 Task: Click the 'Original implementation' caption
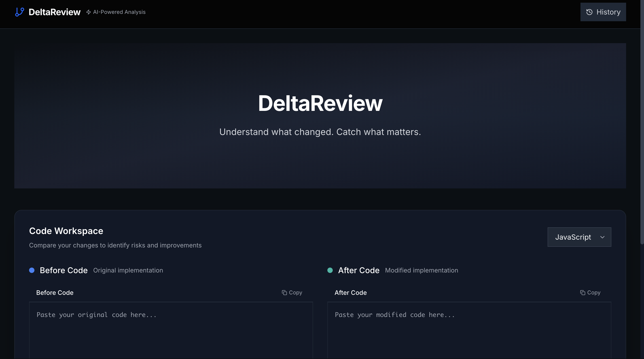[128, 270]
